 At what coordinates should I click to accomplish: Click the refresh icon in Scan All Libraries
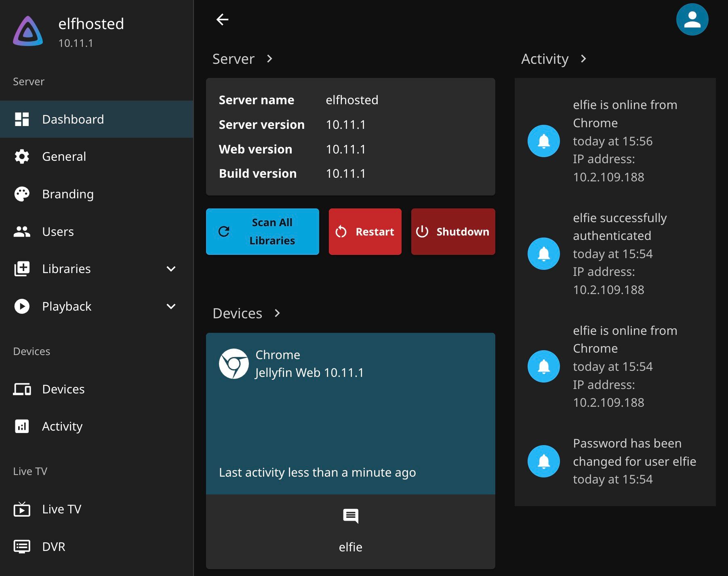point(224,231)
